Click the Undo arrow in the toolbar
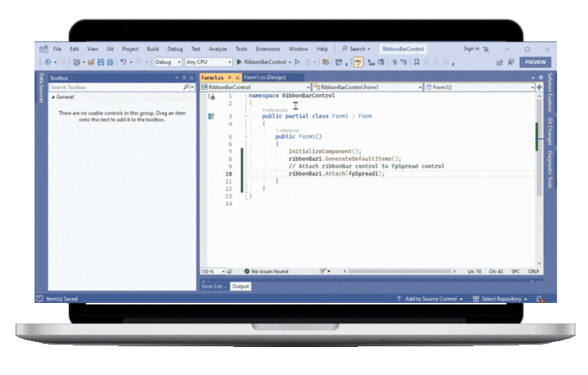 pos(123,63)
